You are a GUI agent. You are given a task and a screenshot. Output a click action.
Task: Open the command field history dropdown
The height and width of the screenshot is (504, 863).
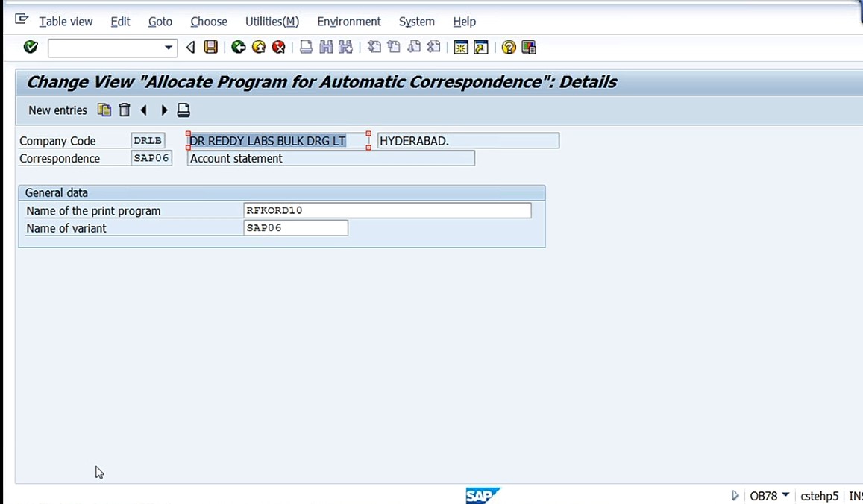[x=169, y=48]
